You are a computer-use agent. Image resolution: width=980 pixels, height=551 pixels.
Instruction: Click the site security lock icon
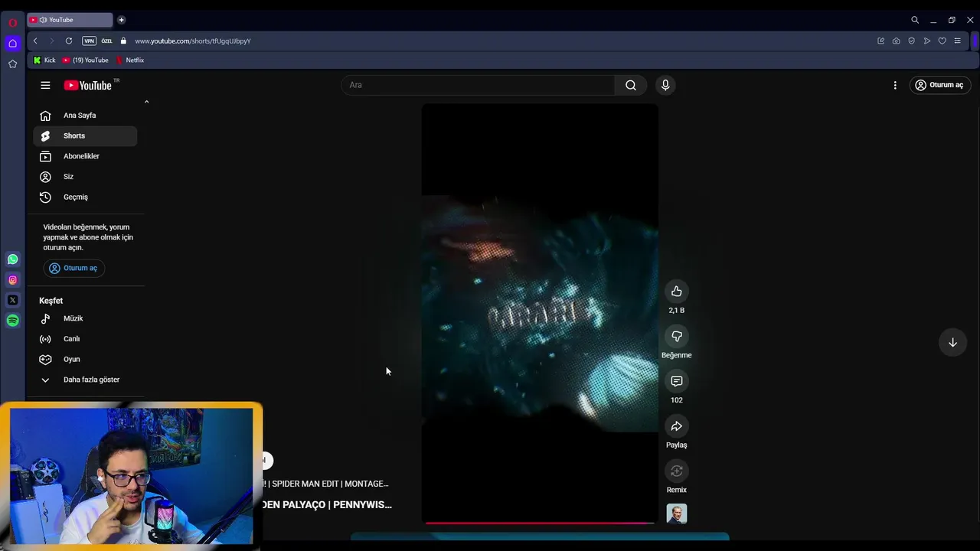pos(123,41)
